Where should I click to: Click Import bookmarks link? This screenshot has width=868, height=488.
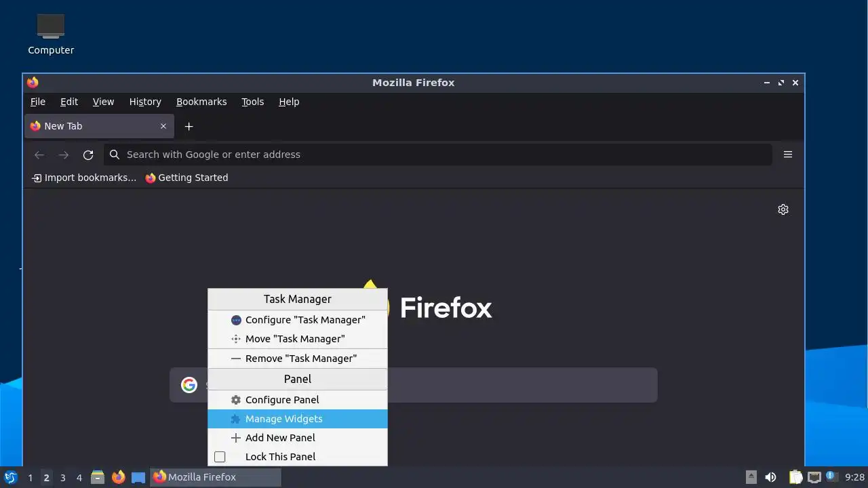point(84,178)
